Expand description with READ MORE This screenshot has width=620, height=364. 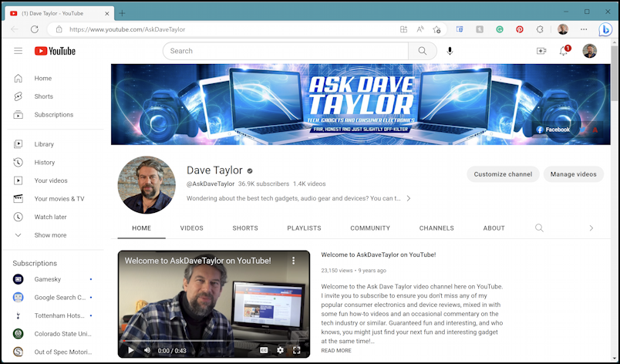[x=336, y=351]
